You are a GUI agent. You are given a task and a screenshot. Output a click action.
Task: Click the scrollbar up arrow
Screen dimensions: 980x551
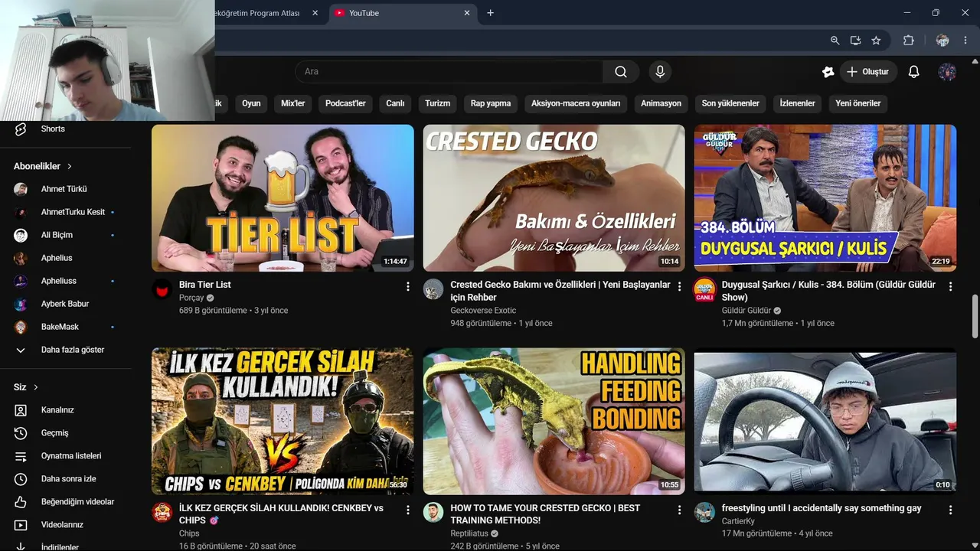pyautogui.click(x=975, y=62)
